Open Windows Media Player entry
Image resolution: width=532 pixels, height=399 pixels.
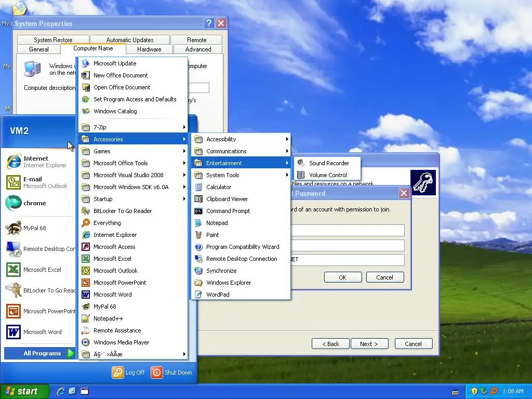click(x=133, y=342)
